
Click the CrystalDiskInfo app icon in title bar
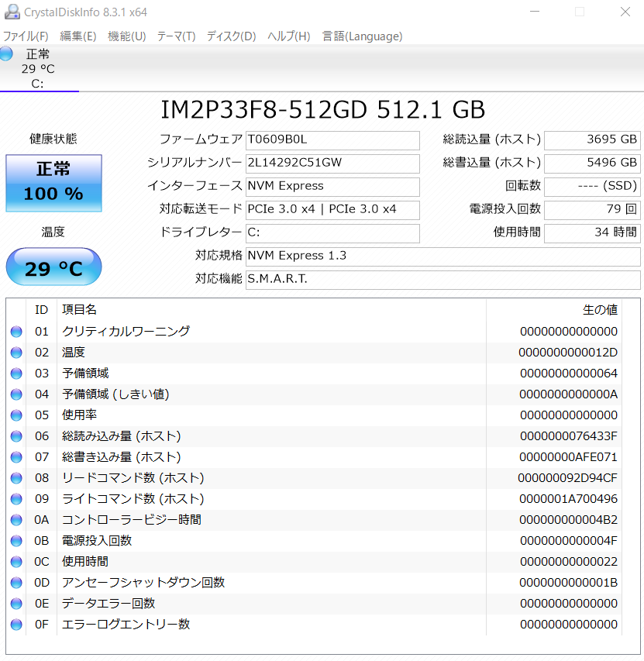12,12
